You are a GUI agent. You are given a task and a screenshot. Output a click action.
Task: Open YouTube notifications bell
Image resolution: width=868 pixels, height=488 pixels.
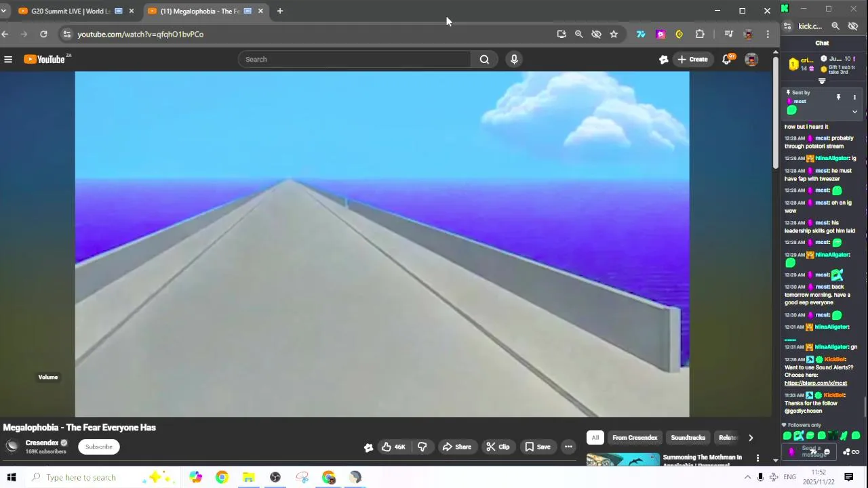tap(726, 60)
